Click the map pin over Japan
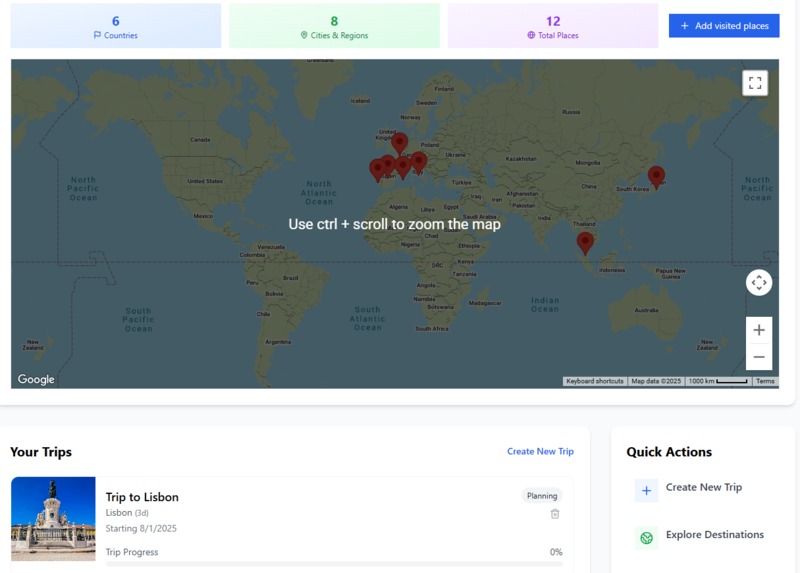Screen dimensions: 800x573 tap(656, 177)
